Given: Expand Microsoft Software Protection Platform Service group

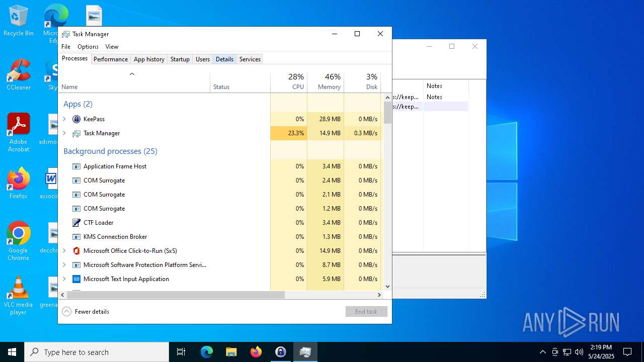Looking at the screenshot, I should 64,265.
